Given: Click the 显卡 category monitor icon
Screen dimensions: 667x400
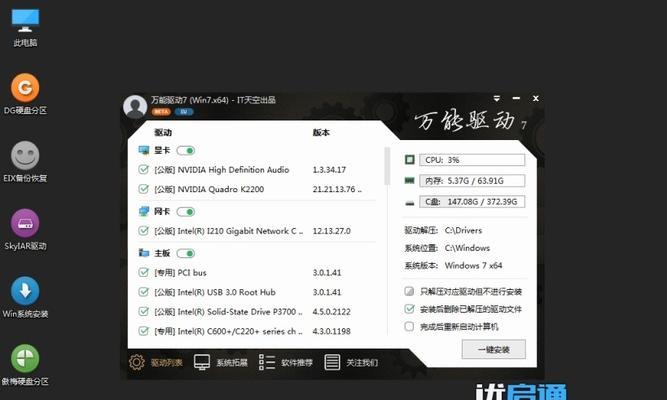Looking at the screenshot, I should pos(144,150).
